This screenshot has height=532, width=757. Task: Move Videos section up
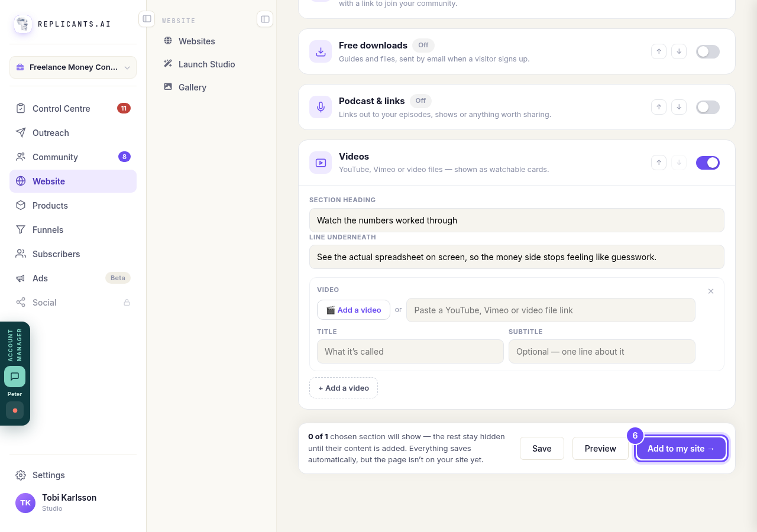click(659, 163)
